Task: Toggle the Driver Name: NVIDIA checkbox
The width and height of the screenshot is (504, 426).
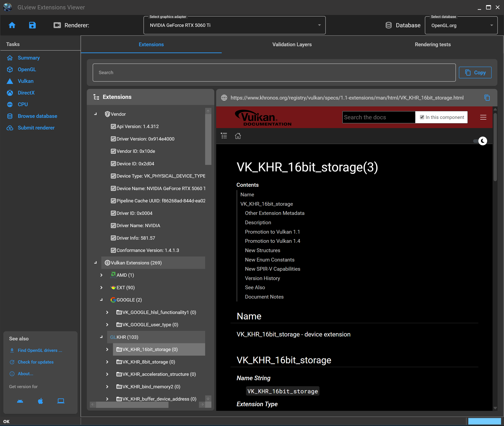Action: (113, 225)
